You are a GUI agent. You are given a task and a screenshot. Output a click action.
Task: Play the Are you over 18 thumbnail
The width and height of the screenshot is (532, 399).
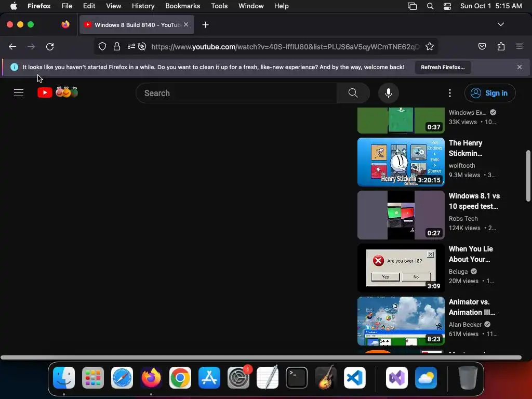tap(401, 268)
